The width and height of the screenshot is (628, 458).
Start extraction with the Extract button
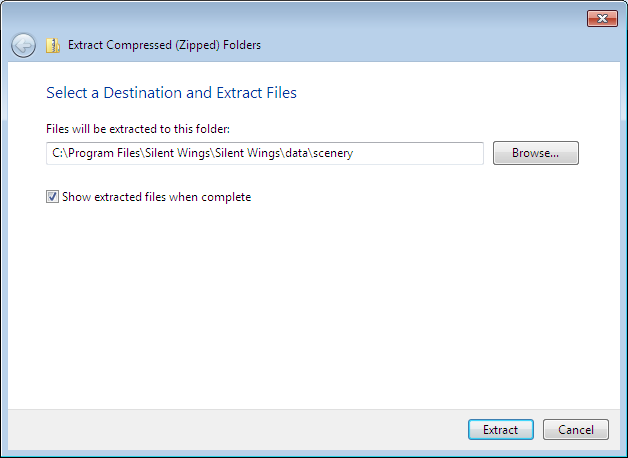click(501, 430)
